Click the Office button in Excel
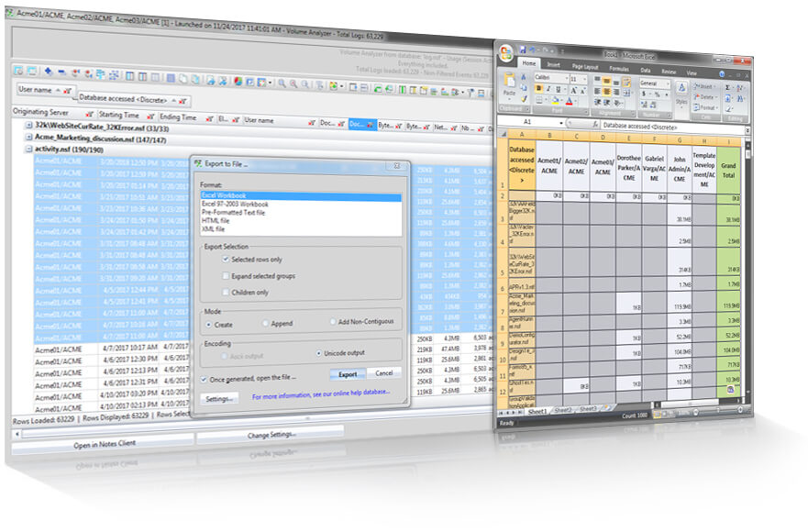This screenshot has width=808, height=532. (506, 51)
